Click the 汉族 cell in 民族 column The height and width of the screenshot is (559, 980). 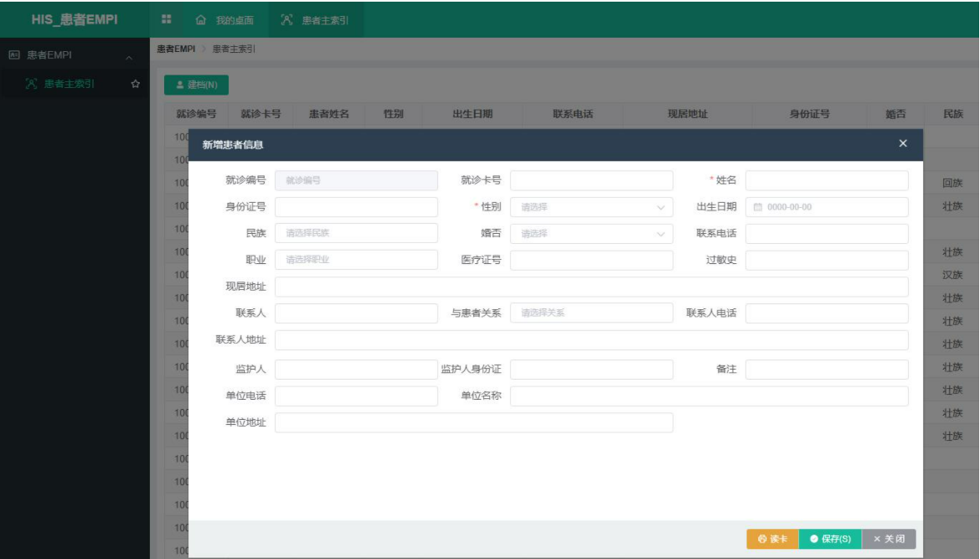click(952, 275)
